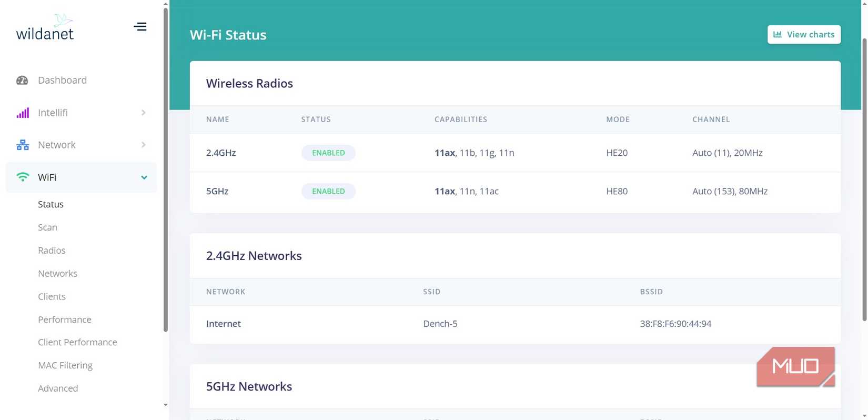Viewport: 868px width, 420px height.
Task: Click the View charts button
Action: (804, 34)
